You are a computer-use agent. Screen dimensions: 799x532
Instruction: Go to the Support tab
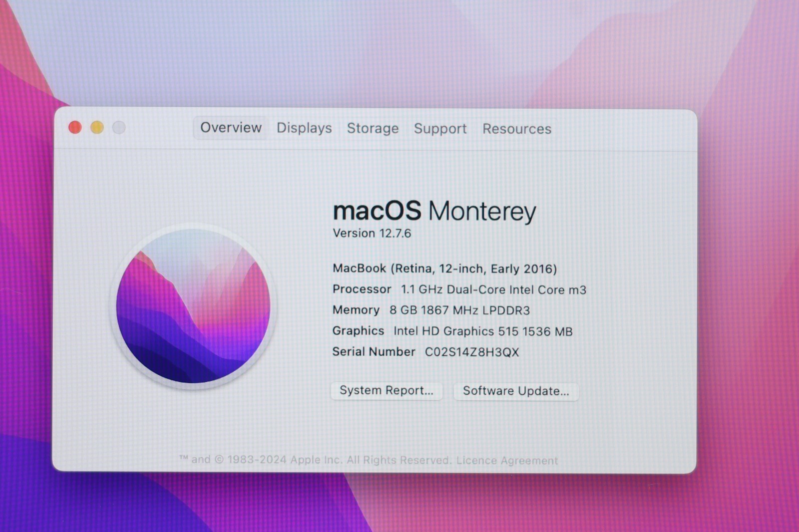point(440,129)
